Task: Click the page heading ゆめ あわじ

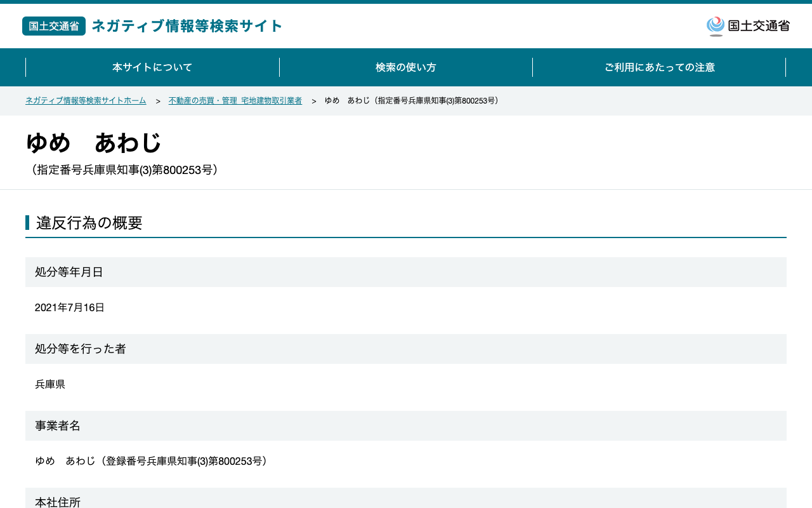Action: (x=94, y=143)
